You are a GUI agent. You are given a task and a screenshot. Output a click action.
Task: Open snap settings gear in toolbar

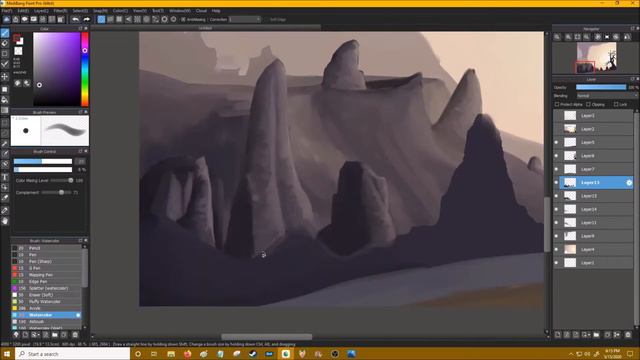coord(173,19)
